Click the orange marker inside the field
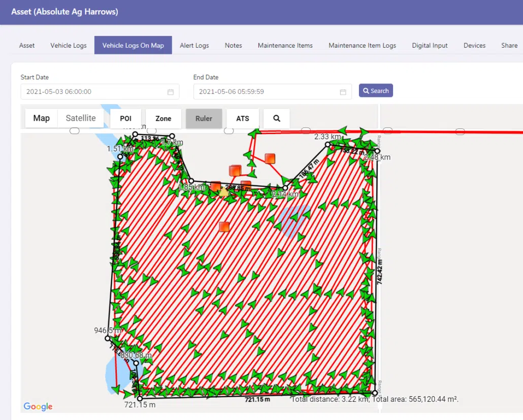 click(224, 227)
